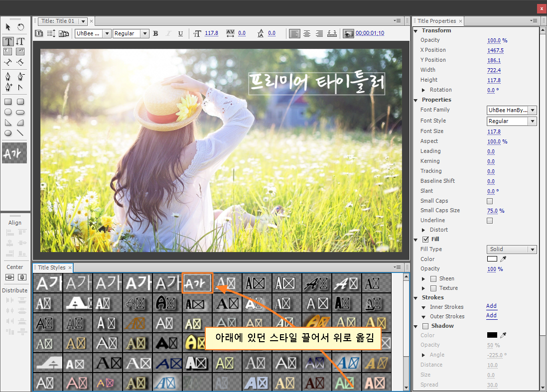
Task: Toggle Bold text formatting
Action: [x=155, y=33]
